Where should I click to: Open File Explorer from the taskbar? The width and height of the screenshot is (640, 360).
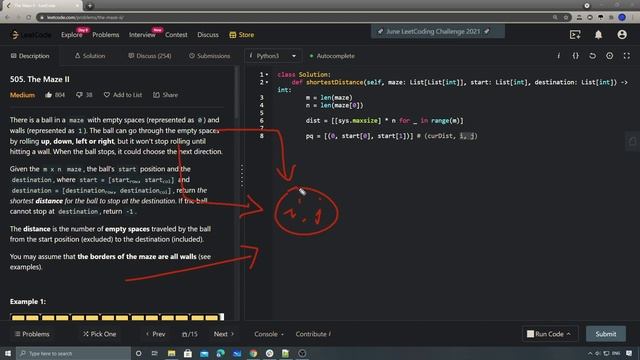171,353
